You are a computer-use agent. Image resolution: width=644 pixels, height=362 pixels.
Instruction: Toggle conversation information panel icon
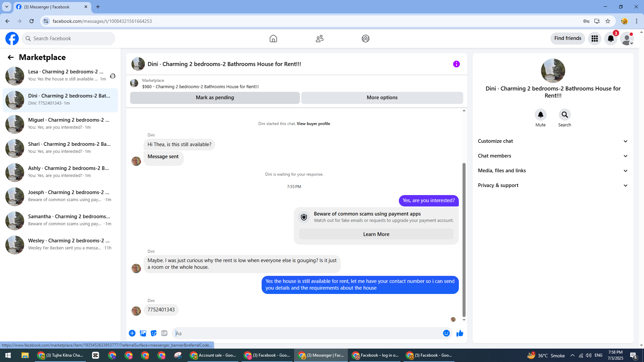click(x=456, y=64)
